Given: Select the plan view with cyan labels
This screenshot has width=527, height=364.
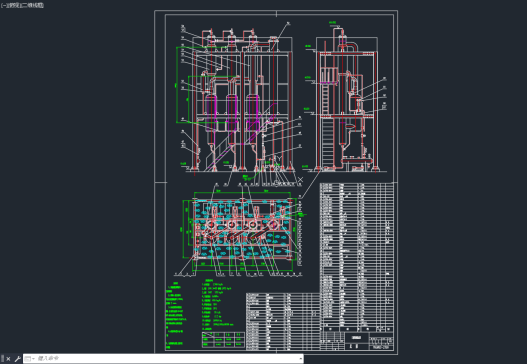Looking at the screenshot, I should tap(241, 230).
